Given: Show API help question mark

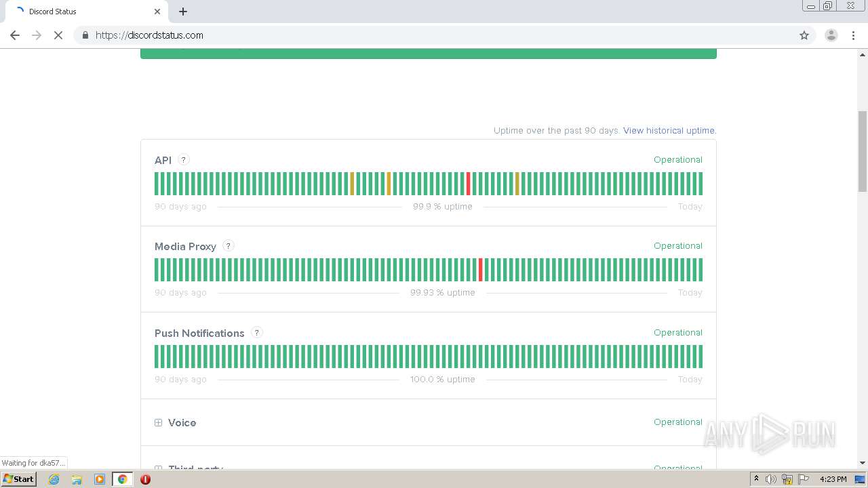Looking at the screenshot, I should pos(183,160).
